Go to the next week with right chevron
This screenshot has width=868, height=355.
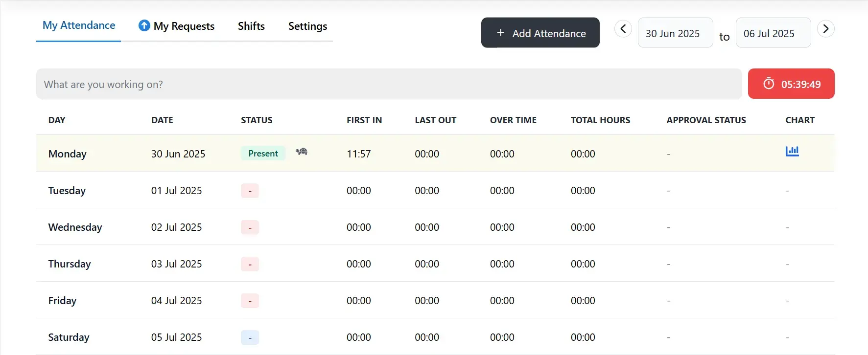826,29
